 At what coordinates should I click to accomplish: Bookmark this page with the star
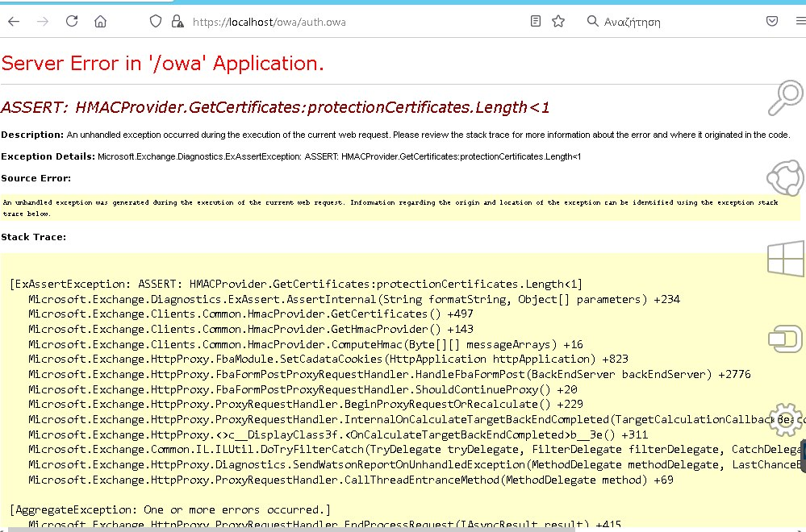pos(558,22)
